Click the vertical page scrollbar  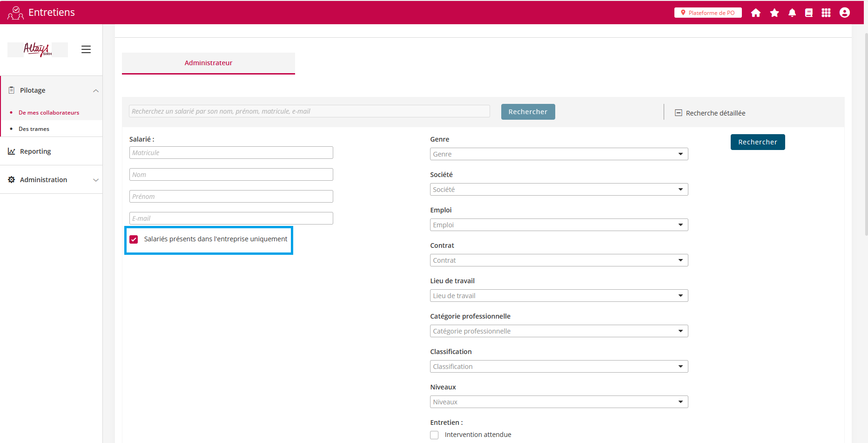coord(865,140)
